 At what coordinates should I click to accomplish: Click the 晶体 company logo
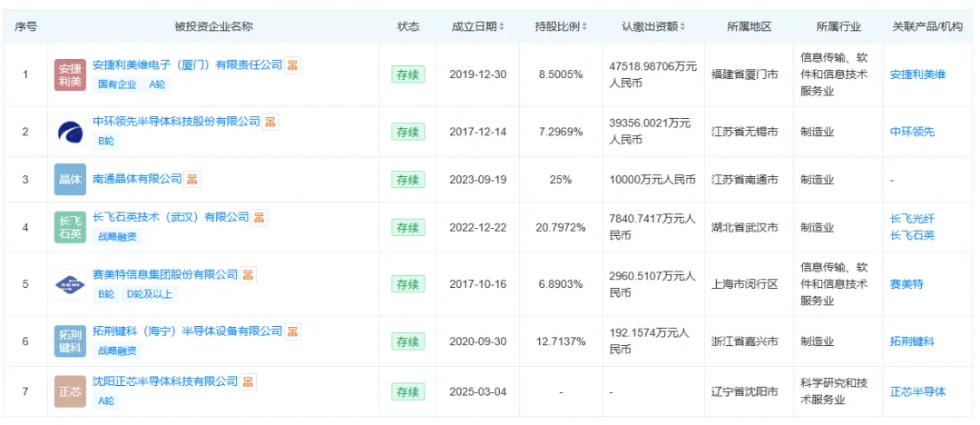(70, 180)
